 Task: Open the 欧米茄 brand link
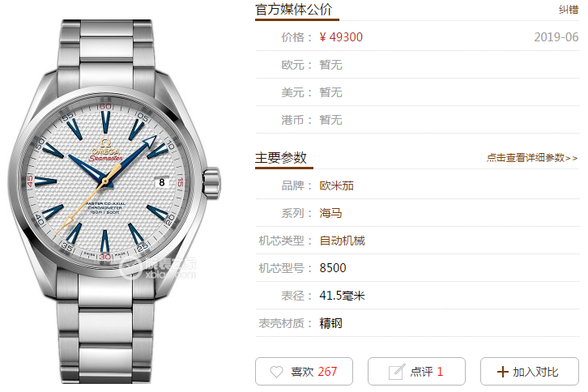tap(336, 185)
